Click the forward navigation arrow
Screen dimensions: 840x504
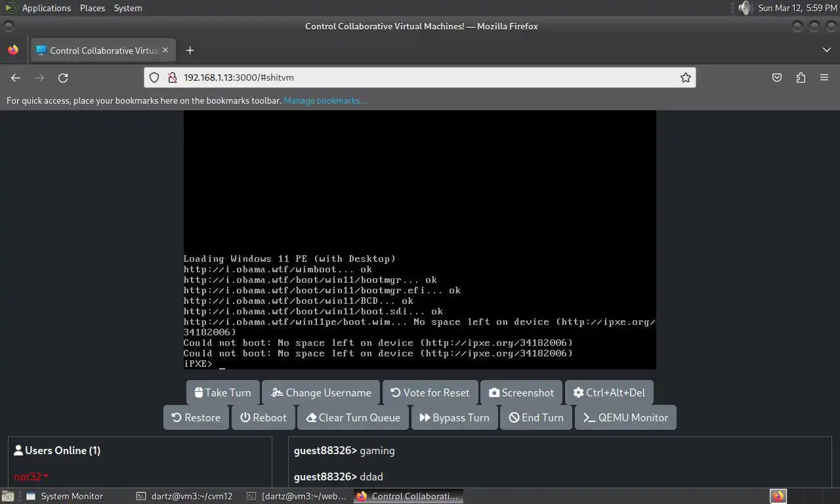[x=39, y=77]
